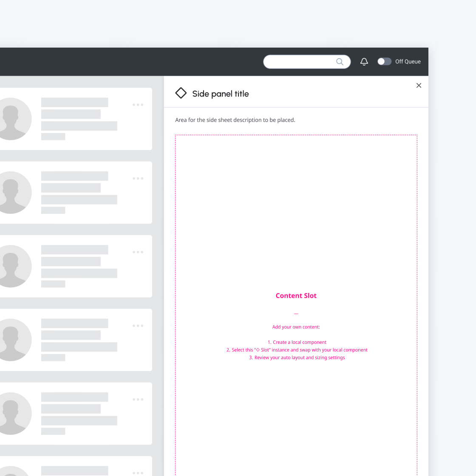Click the fourth card's profile avatar

[12, 340]
